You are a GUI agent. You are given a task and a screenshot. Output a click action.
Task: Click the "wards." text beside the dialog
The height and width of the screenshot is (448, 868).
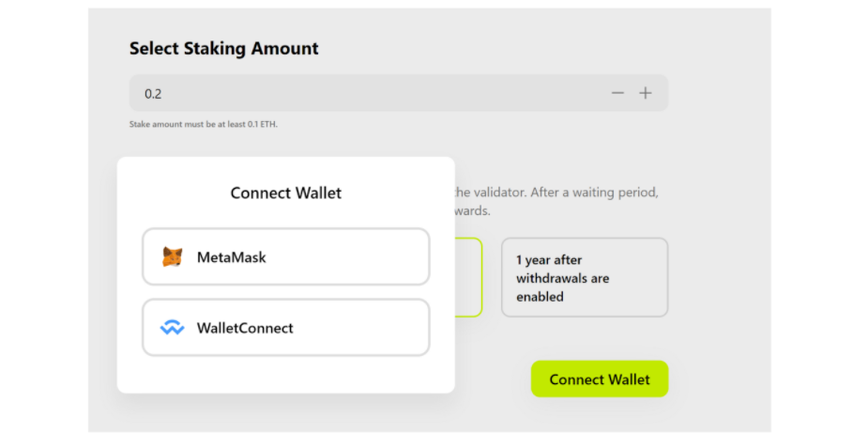pos(472,211)
